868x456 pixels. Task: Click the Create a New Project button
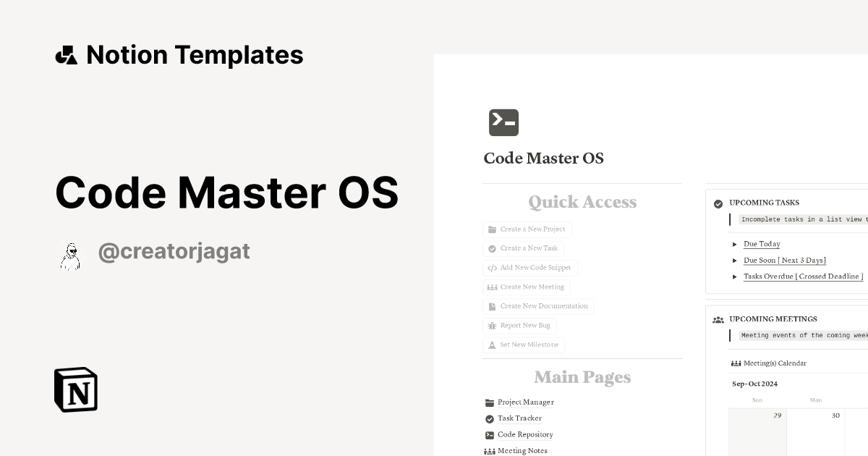[x=527, y=229]
